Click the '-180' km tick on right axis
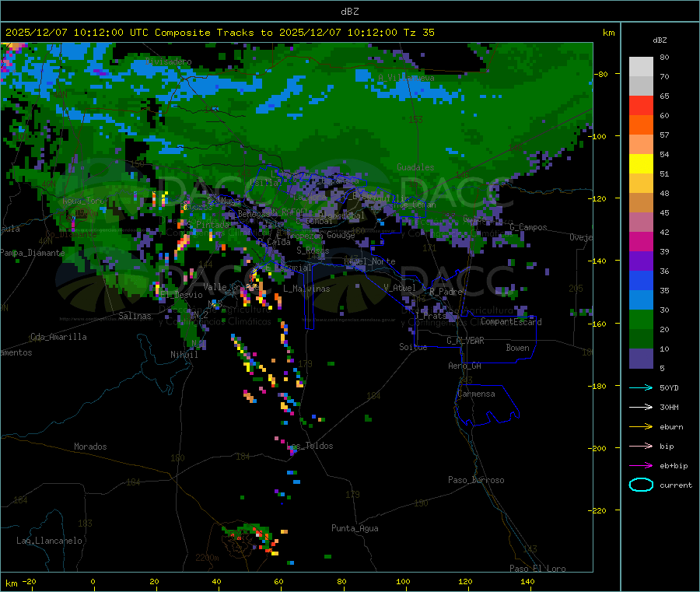Viewport: 700px width, 592px height. coord(599,386)
